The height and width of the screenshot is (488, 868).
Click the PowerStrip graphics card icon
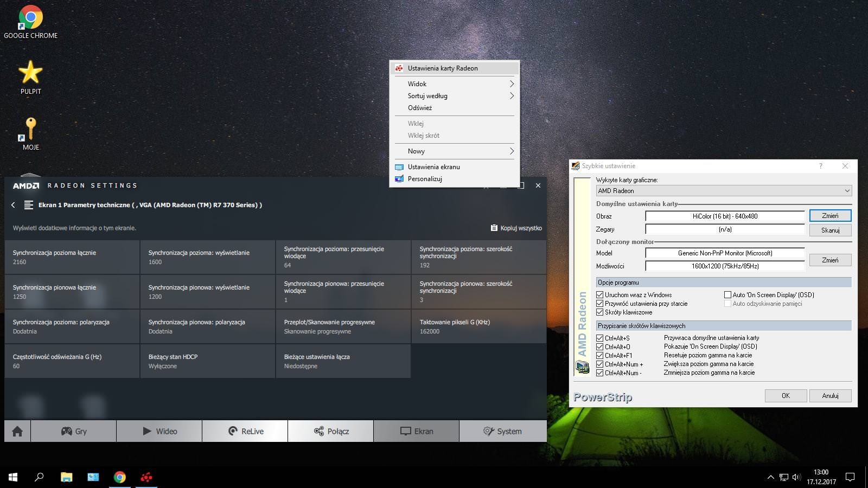(x=583, y=368)
